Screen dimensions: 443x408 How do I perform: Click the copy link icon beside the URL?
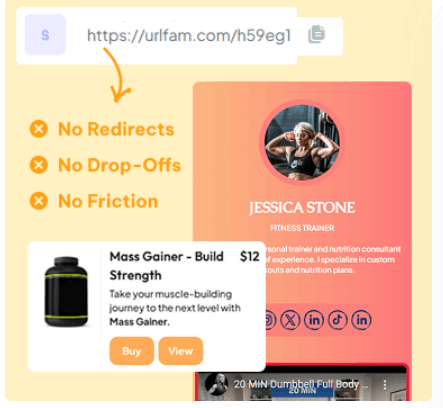316,34
